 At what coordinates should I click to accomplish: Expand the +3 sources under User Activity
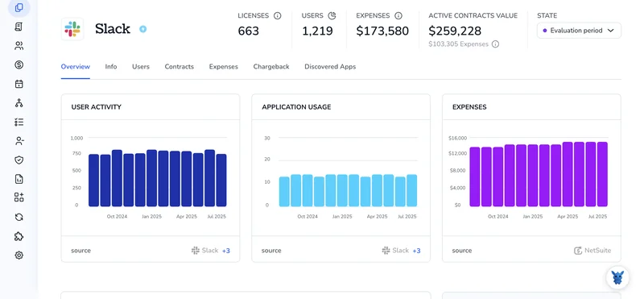point(226,251)
